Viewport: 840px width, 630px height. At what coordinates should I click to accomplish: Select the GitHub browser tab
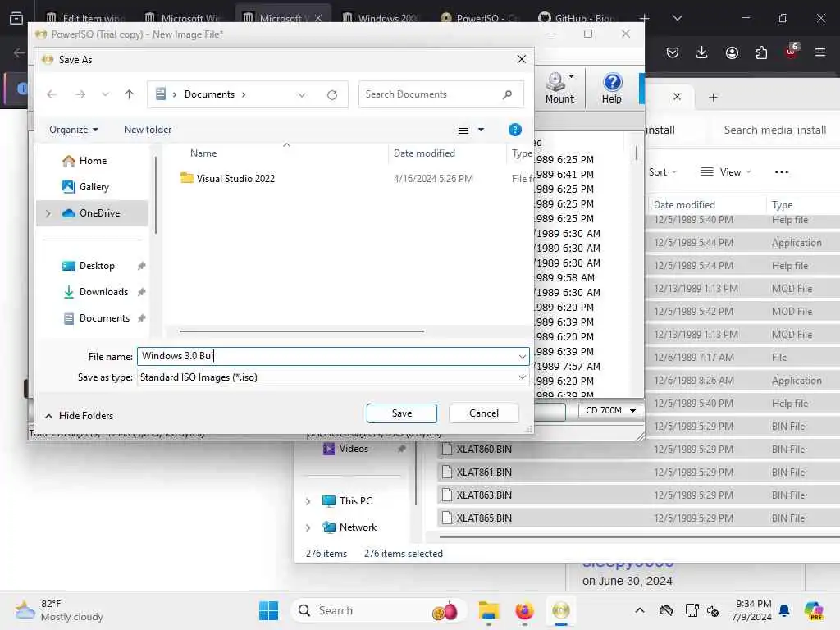(578, 18)
